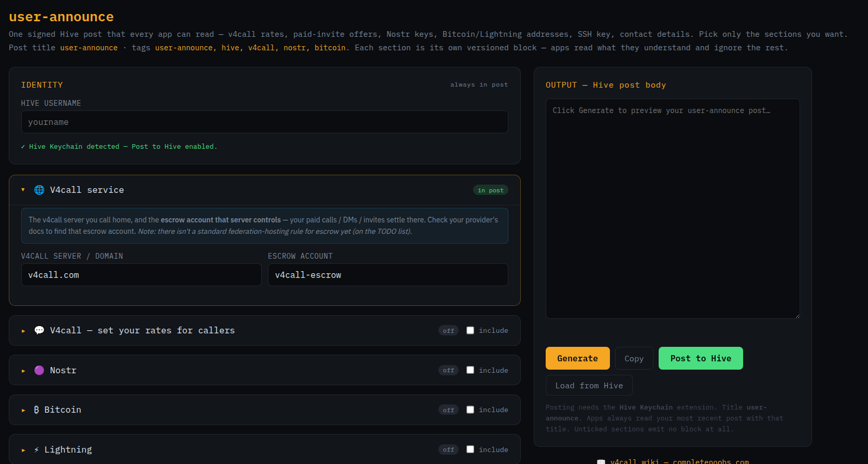Click the 'V4CALL SERVER / DOMAIN' label

(72, 256)
